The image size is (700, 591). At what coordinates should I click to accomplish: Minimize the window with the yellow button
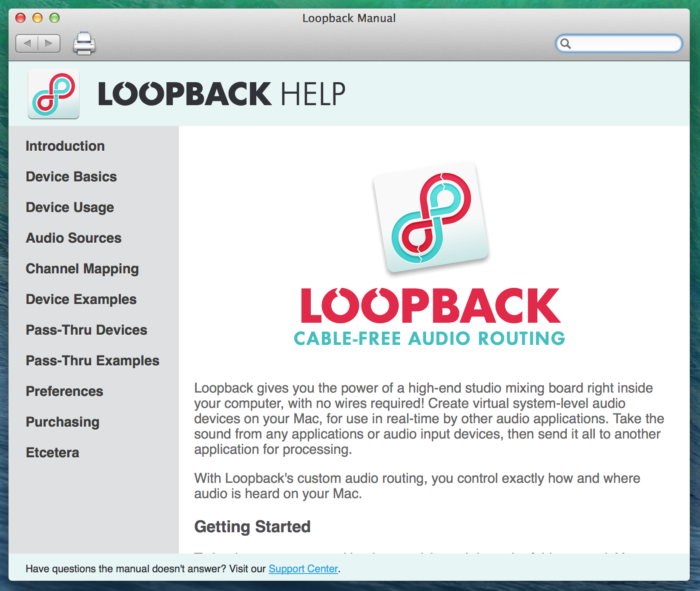click(x=37, y=18)
